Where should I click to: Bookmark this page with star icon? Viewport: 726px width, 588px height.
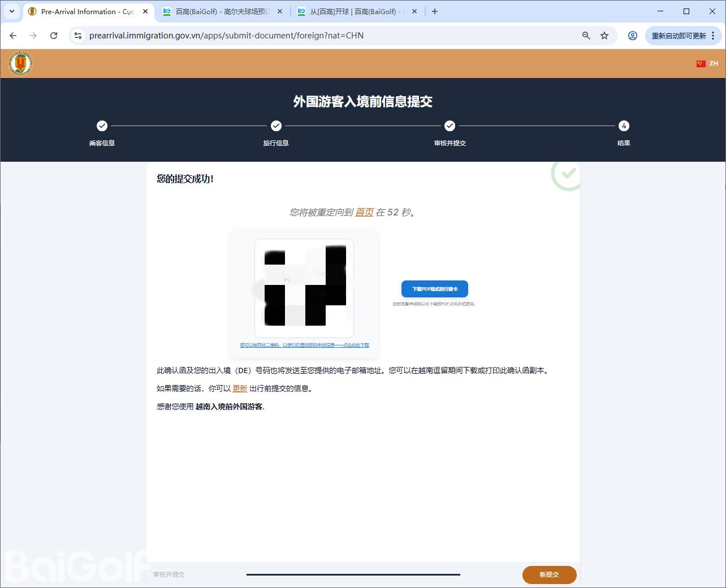[604, 36]
